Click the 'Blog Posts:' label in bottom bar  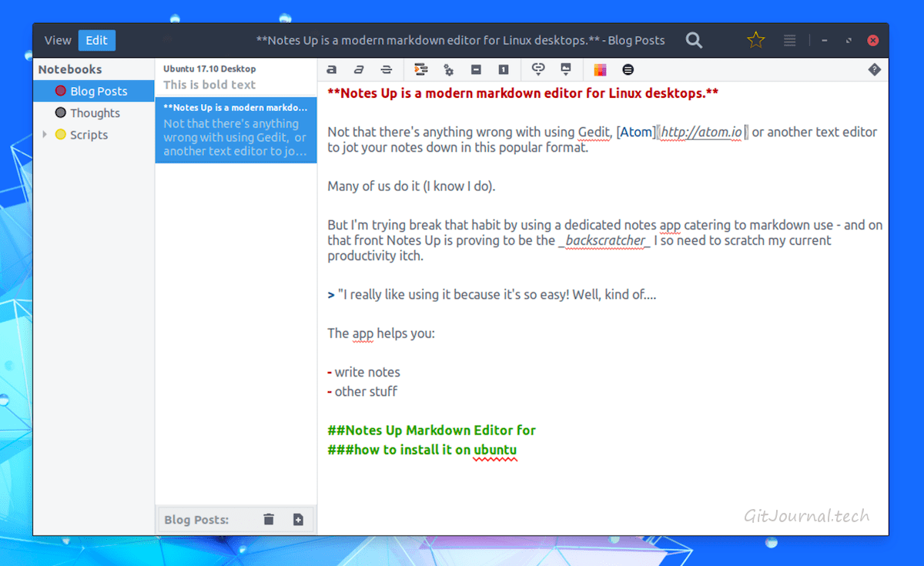(196, 520)
